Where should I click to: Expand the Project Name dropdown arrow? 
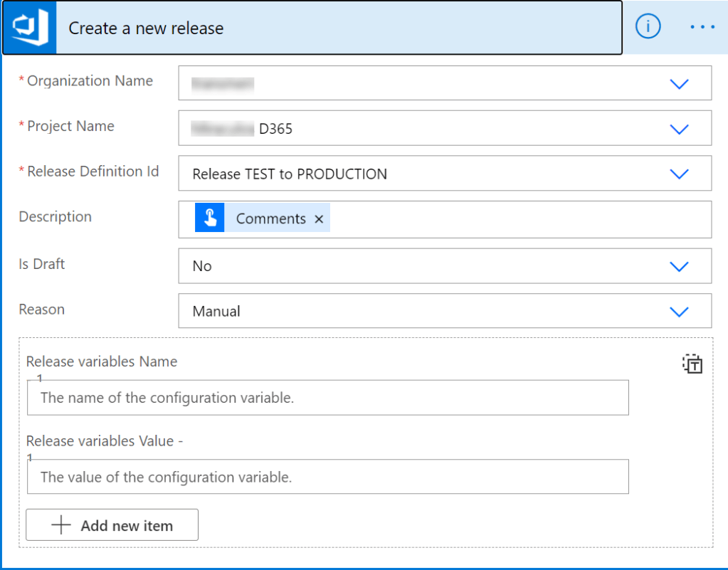click(x=679, y=129)
